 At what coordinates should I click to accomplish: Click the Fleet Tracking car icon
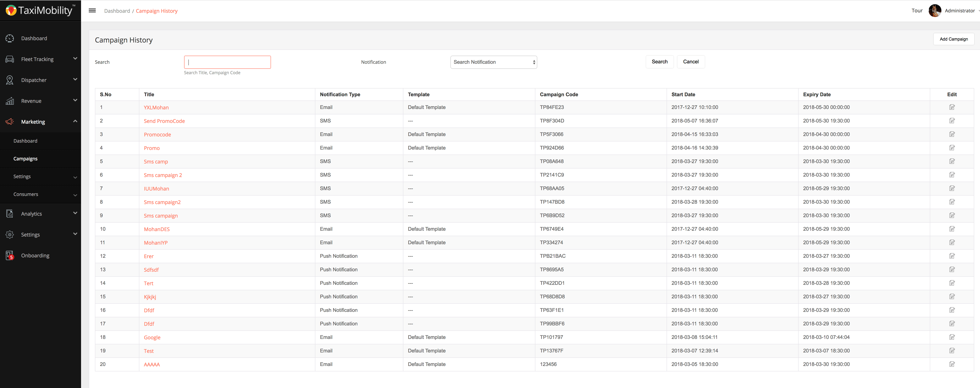(x=10, y=59)
